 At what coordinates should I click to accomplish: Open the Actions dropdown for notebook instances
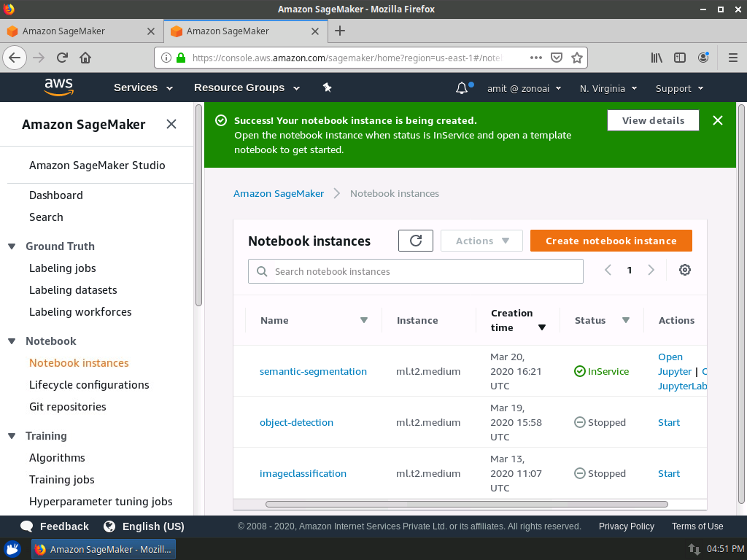coord(481,241)
